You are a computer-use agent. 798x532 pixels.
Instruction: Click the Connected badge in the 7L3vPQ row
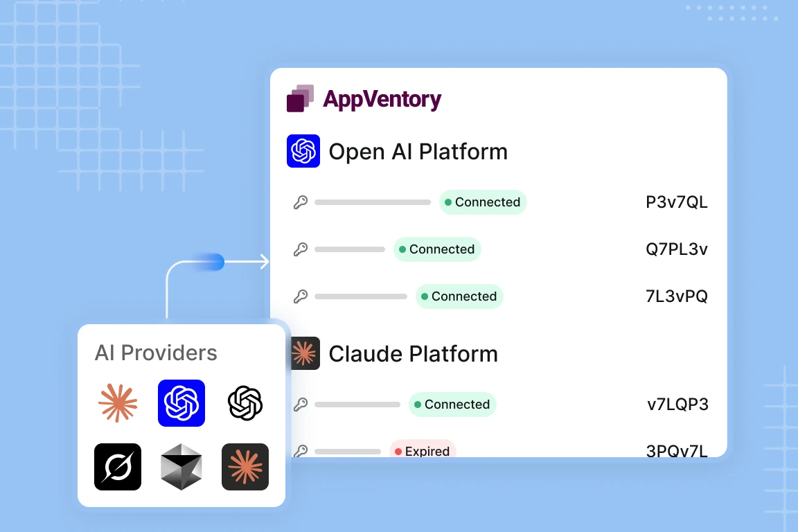click(x=459, y=296)
